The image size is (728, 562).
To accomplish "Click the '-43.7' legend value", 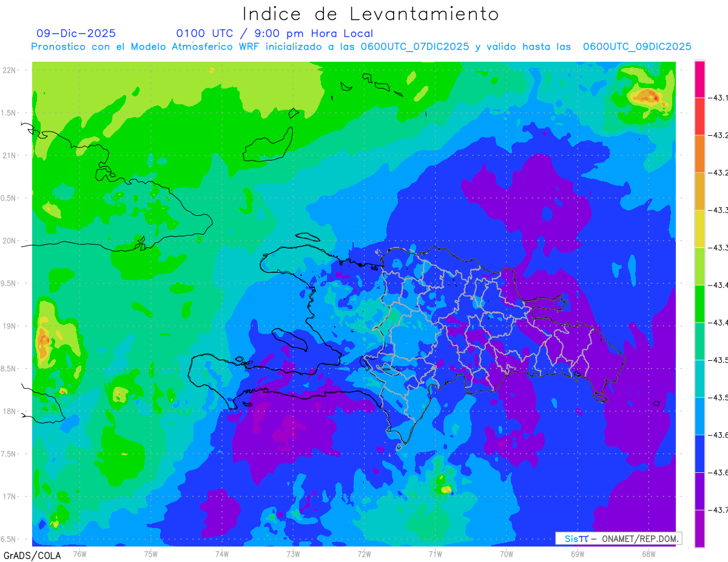I will (x=719, y=510).
